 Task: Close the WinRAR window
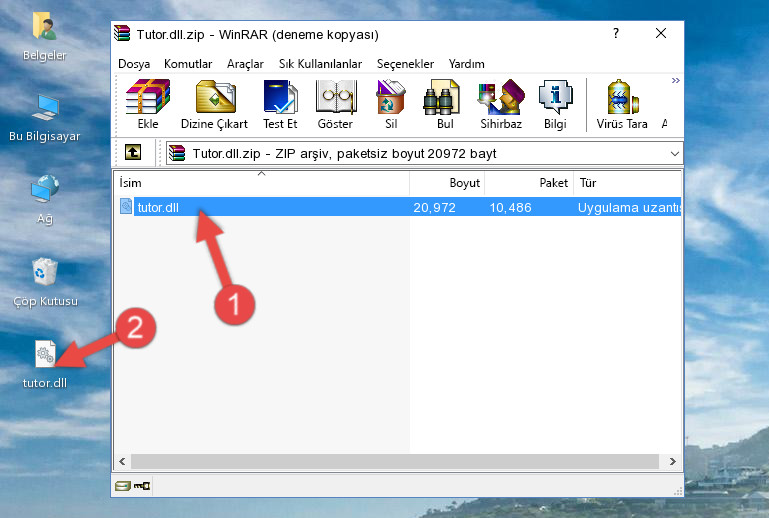coord(661,33)
